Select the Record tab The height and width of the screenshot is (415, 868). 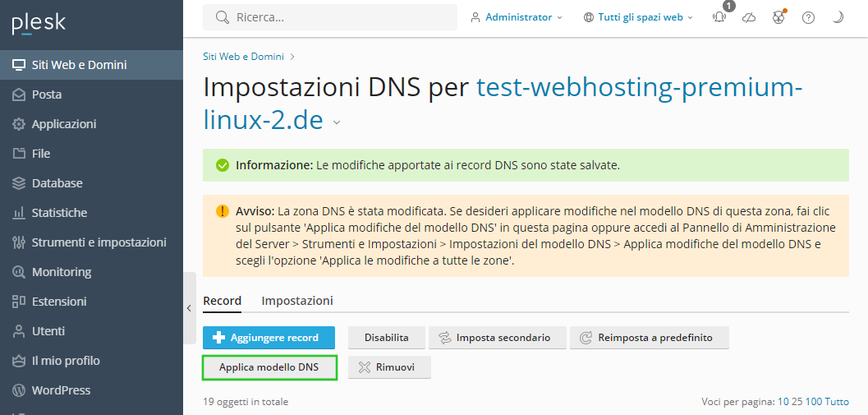click(222, 301)
